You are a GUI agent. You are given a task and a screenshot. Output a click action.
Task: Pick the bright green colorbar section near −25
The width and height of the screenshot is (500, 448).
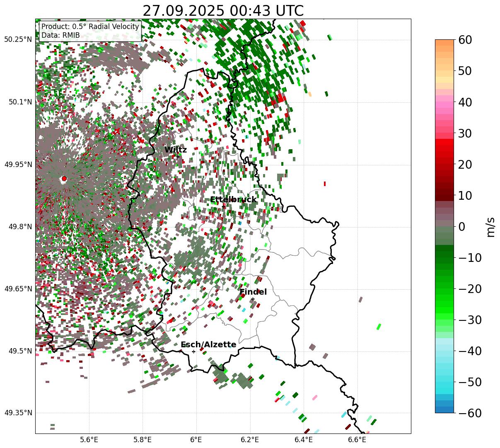click(x=444, y=305)
